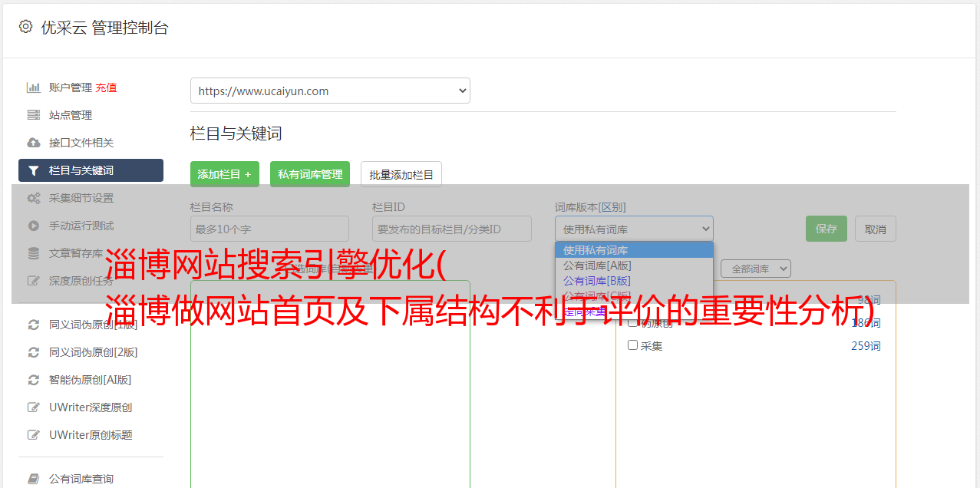Viewport: 980px width, 488px height.
Task: Click the play circle icon for 手动运行测试
Action: (33, 226)
